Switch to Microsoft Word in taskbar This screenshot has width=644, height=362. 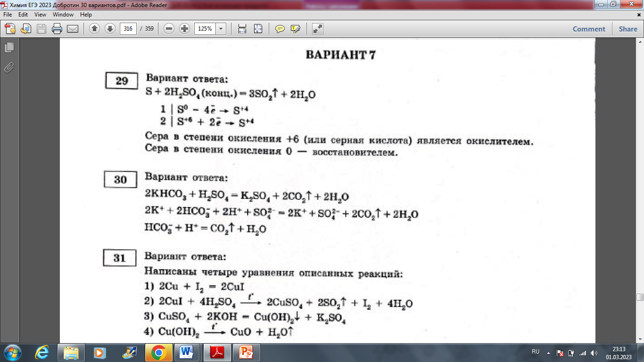point(187,352)
